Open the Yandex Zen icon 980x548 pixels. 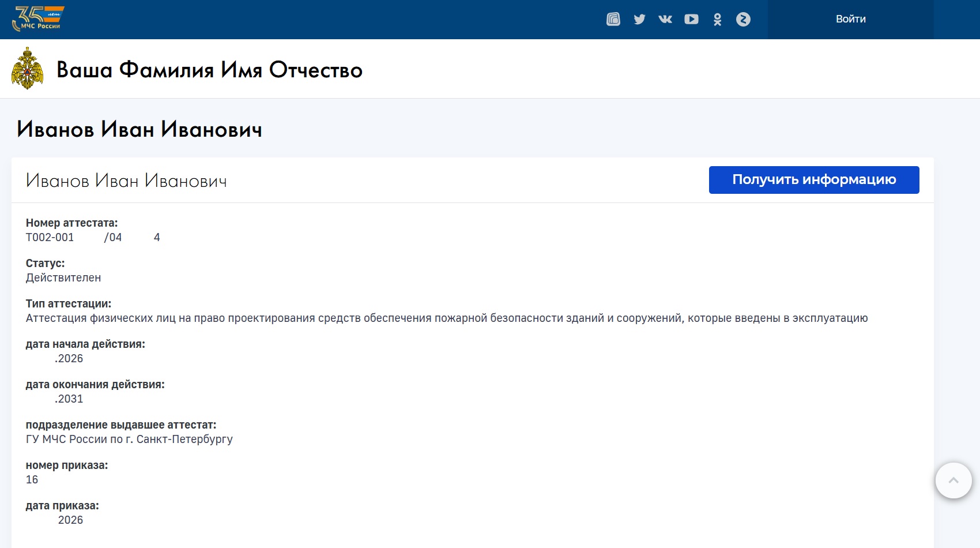744,18
